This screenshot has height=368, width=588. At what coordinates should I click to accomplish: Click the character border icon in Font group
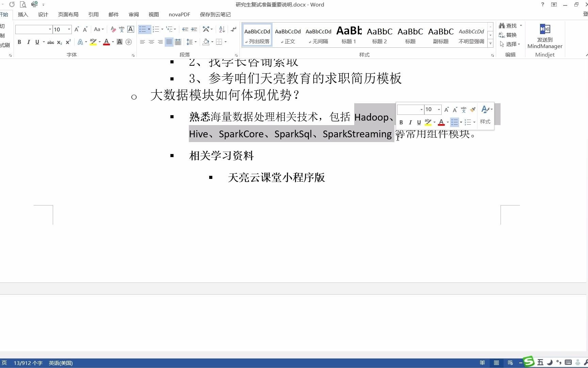(130, 29)
